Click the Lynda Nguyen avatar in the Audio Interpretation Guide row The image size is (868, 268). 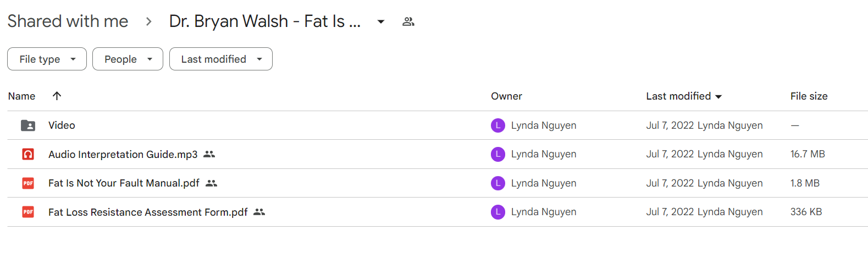(x=498, y=154)
